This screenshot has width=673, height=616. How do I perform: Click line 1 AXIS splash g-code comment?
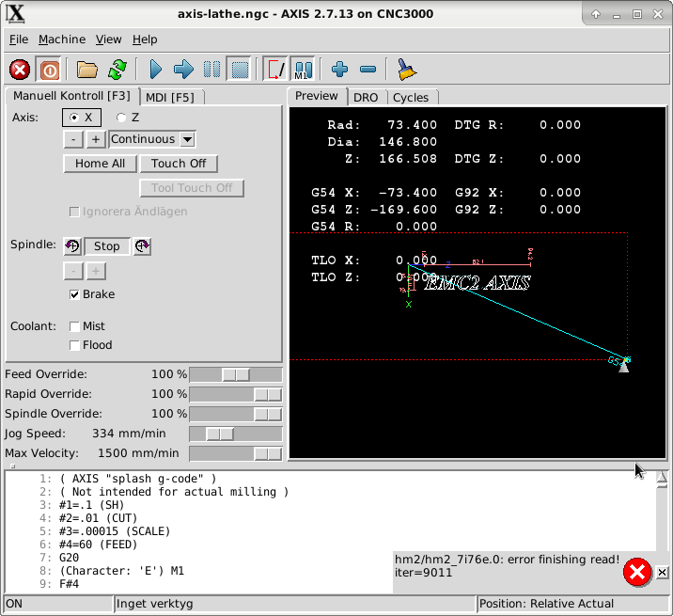(138, 479)
